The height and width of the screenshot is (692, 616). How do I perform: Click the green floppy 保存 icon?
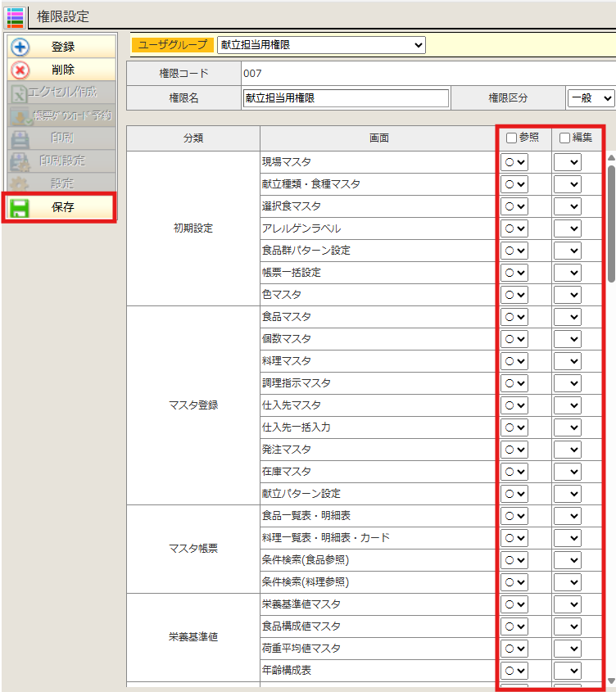(x=20, y=207)
